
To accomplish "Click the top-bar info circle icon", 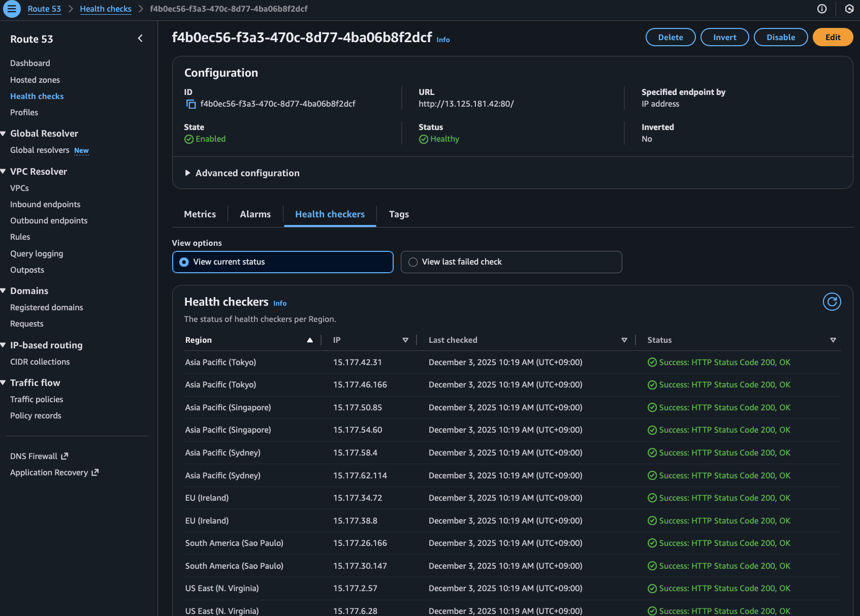I will 822,9.
